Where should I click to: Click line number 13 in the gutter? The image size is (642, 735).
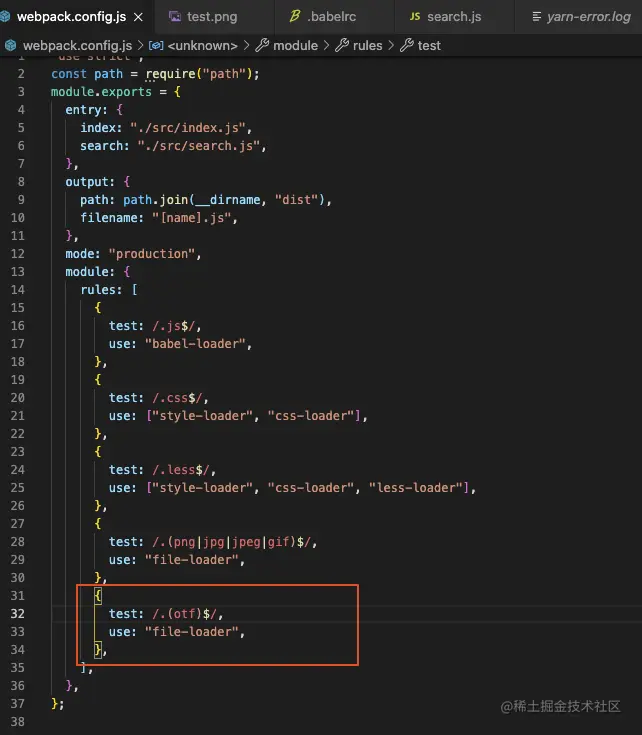(x=17, y=272)
